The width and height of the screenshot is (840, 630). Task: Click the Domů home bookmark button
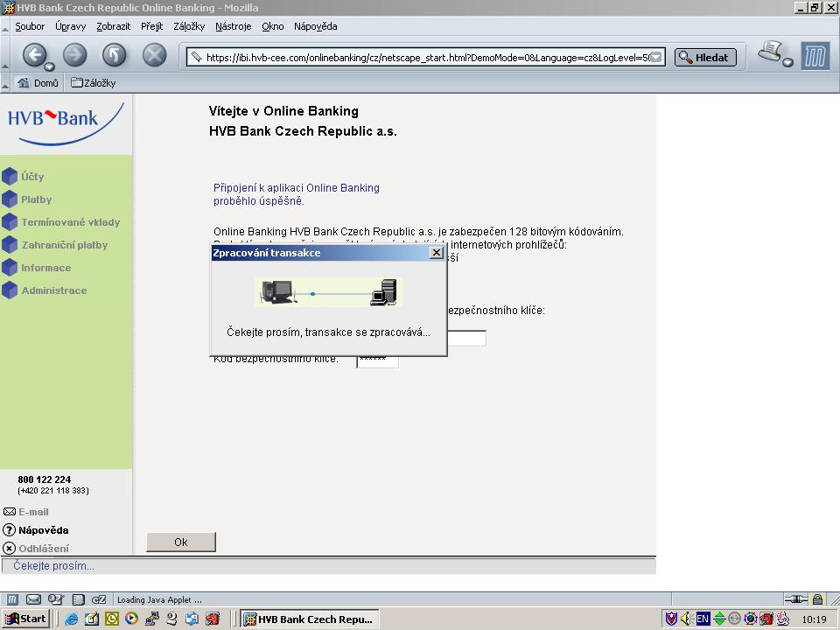(x=38, y=82)
